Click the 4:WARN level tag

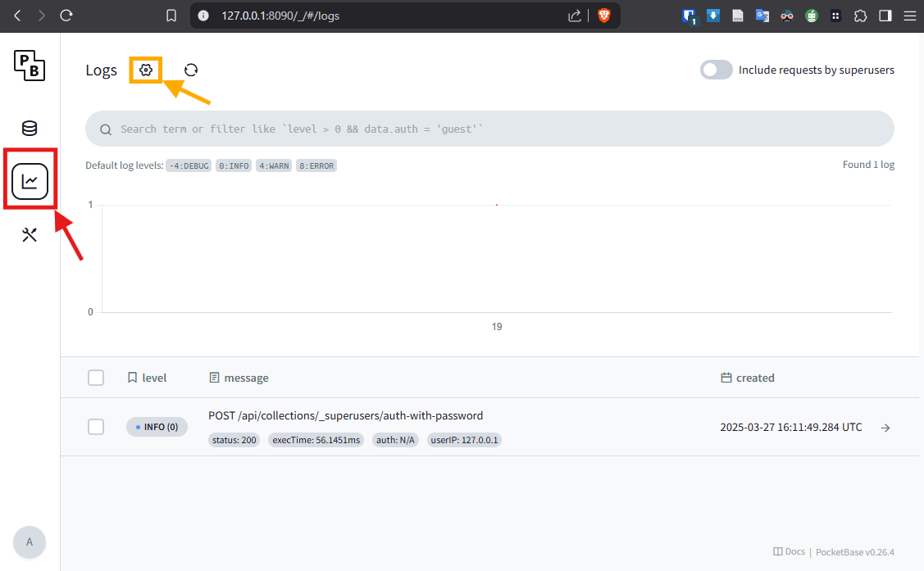(274, 165)
